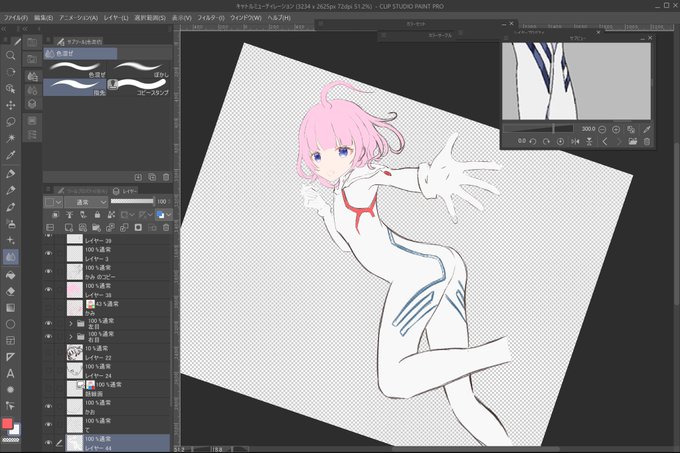Select the Ruler triangle tool

pos(10,357)
